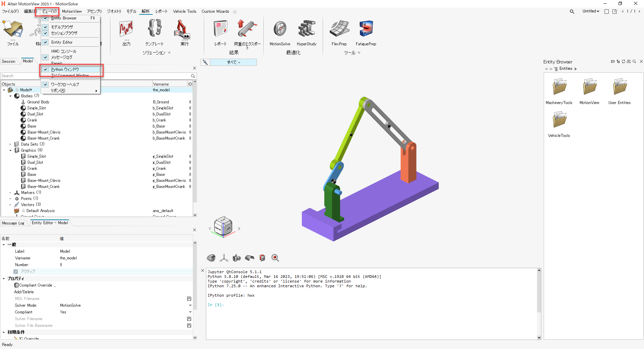The height and width of the screenshot is (349, 644).
Task: Click HWC コンソール in View menu
Action: pos(70,51)
